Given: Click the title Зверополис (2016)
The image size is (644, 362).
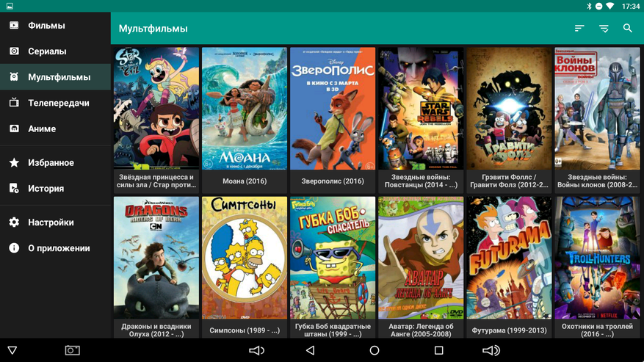Looking at the screenshot, I should pyautogui.click(x=333, y=181).
